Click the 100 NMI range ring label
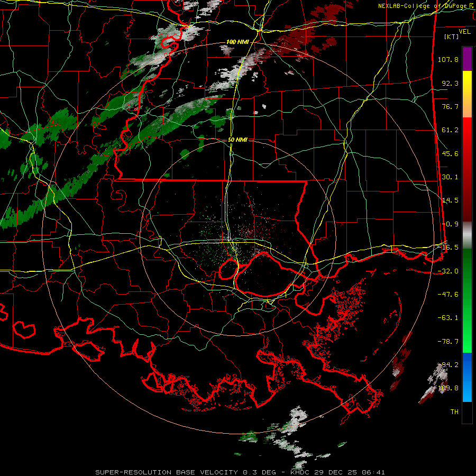Viewport: 476px width, 476px height. tap(237, 42)
